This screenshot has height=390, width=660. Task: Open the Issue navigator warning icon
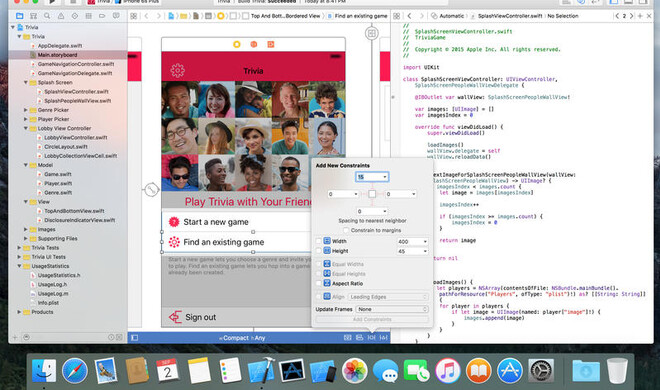pyautogui.click(x=61, y=16)
